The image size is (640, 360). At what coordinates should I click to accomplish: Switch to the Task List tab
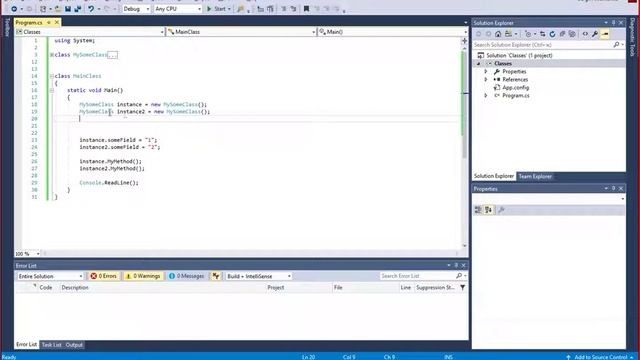pyautogui.click(x=51, y=345)
